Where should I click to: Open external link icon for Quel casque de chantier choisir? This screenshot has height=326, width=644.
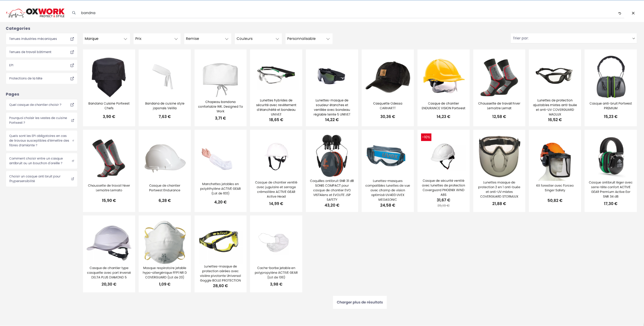click(x=72, y=105)
